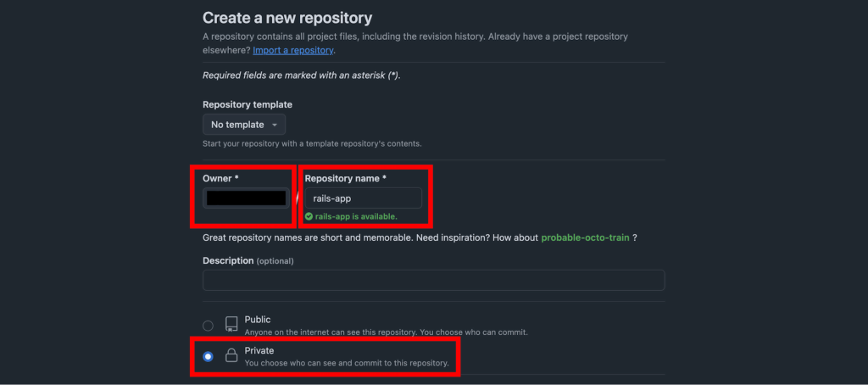
Task: Select the Public radio button
Action: pos(209,325)
